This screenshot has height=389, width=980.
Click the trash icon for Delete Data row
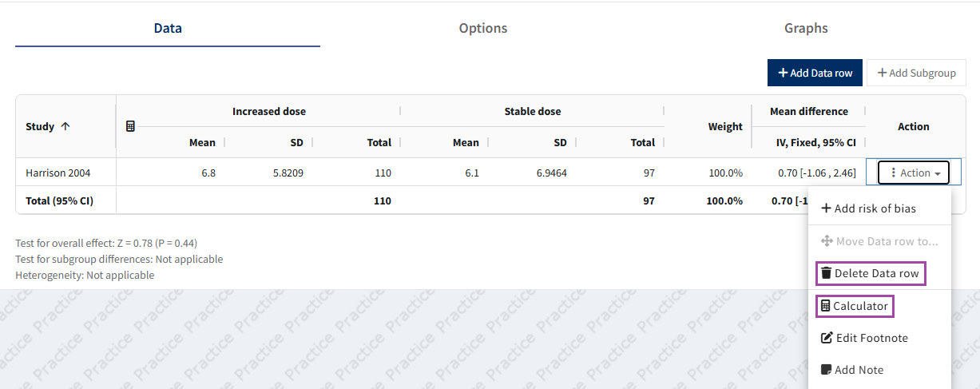coord(826,273)
